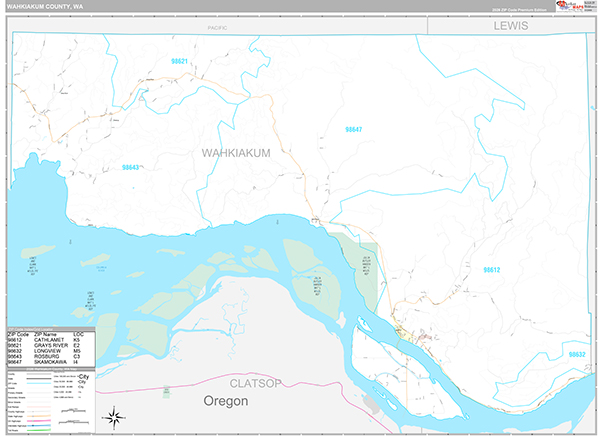Click the WAHKIAKUM county name on the map
Viewport: 600px width, 436px height.
coord(236,153)
